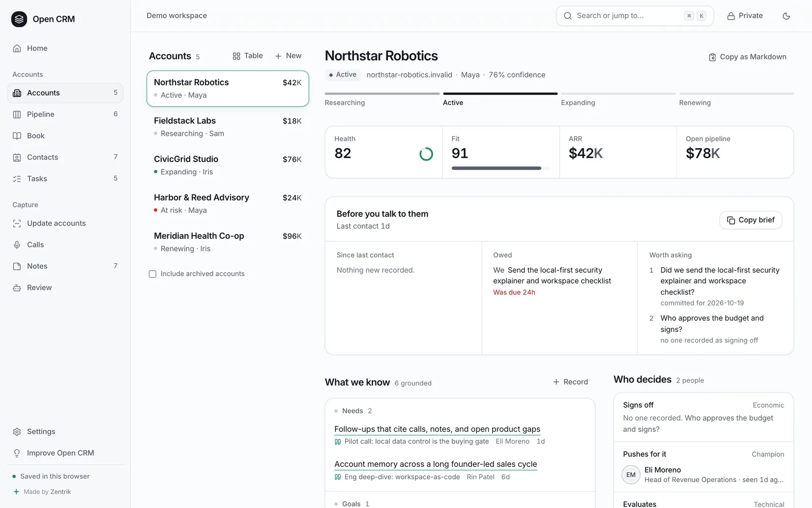Open Pipeline in the sidebar
Screen dimensions: 812x508
(65, 114)
